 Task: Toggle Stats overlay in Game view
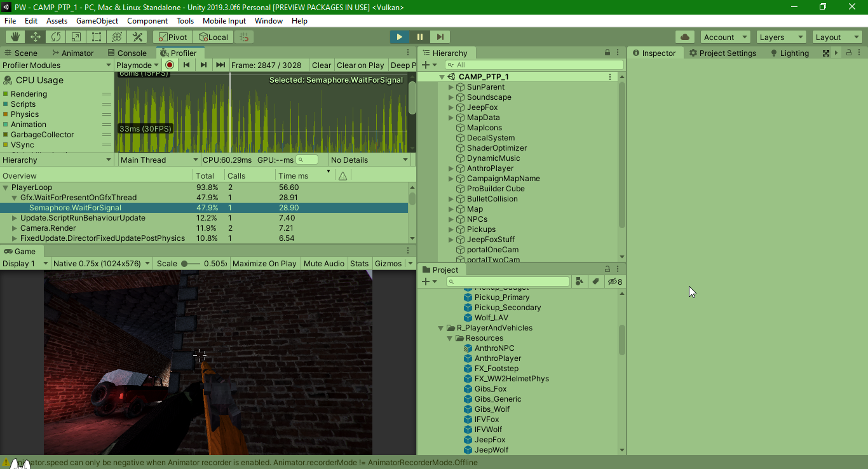point(359,263)
